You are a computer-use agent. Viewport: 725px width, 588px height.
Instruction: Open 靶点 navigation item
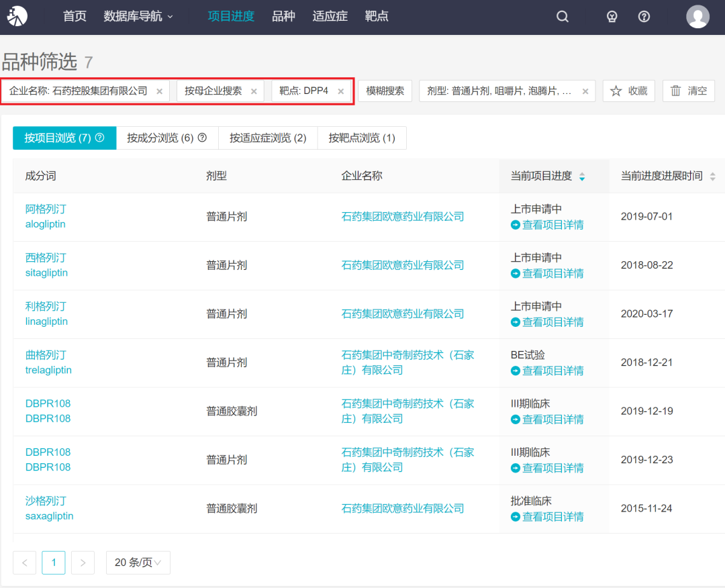(x=377, y=17)
